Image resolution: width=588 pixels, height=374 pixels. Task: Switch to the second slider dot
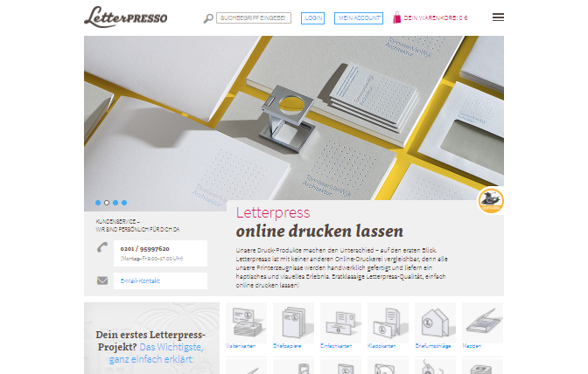coord(107,203)
